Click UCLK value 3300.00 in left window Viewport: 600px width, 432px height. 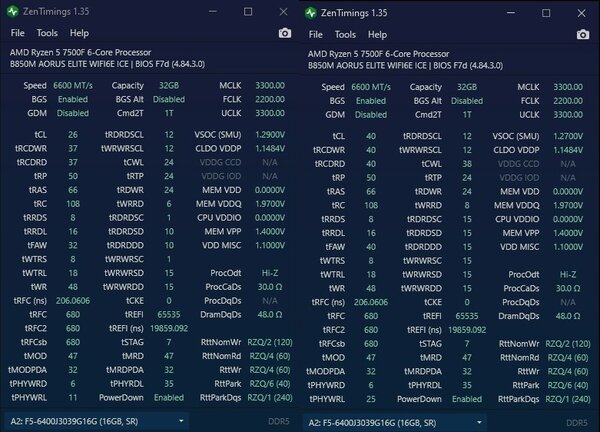[270, 113]
